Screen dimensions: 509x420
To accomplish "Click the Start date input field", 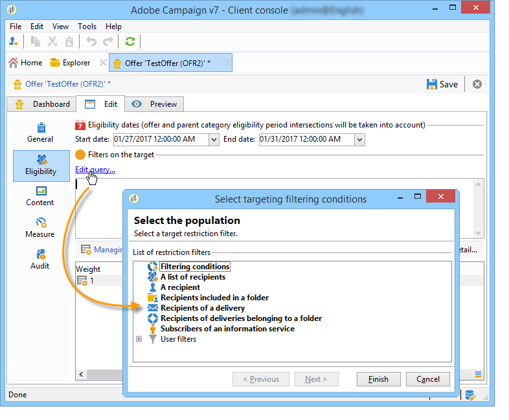I will pyautogui.click(x=161, y=139).
